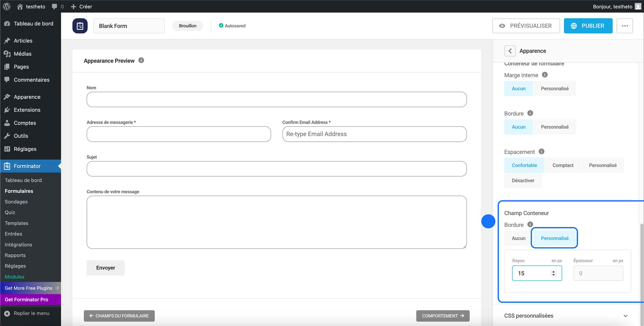Click the info icon beside Champ Conteneur Bordure
The height and width of the screenshot is (326, 644).
pyautogui.click(x=530, y=224)
